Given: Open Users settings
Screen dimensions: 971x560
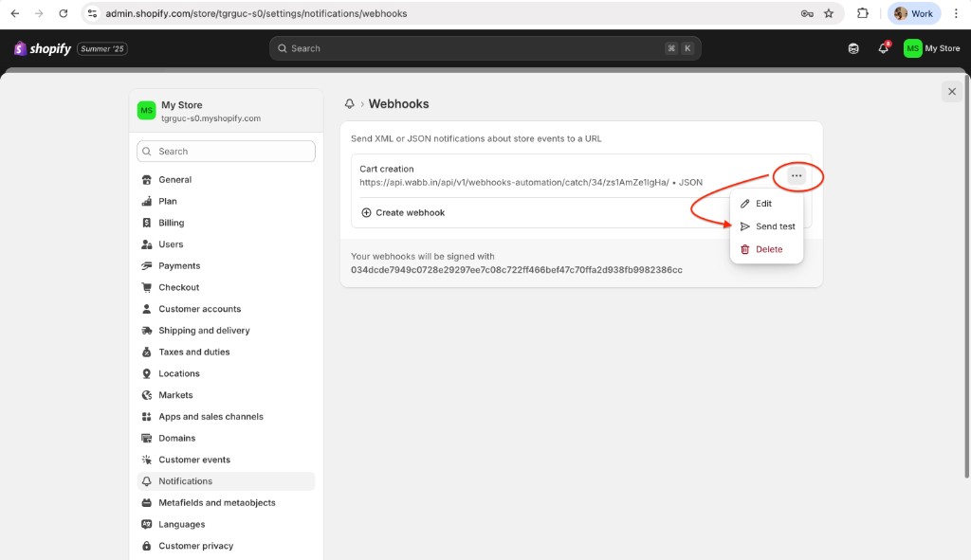Looking at the screenshot, I should (x=226, y=244).
